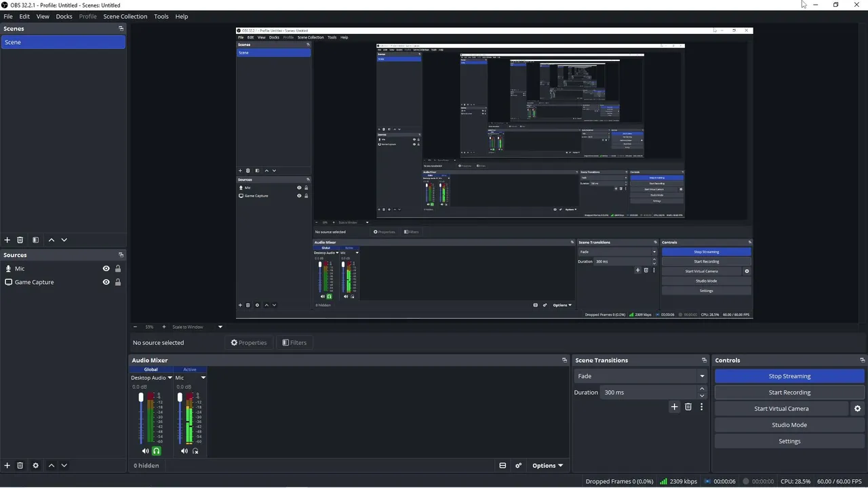Viewport: 868px width, 488px height.
Task: Add a new source with plus icon
Action: pyautogui.click(x=7, y=466)
